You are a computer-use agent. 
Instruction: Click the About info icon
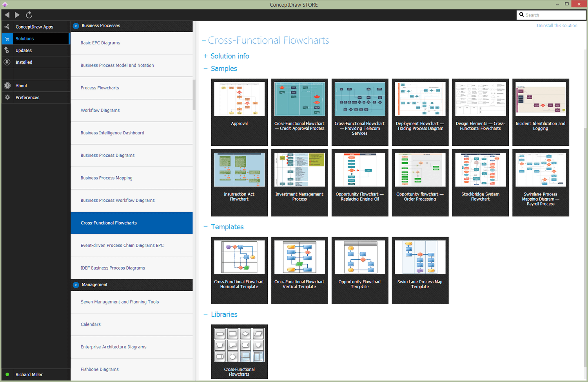(7, 85)
